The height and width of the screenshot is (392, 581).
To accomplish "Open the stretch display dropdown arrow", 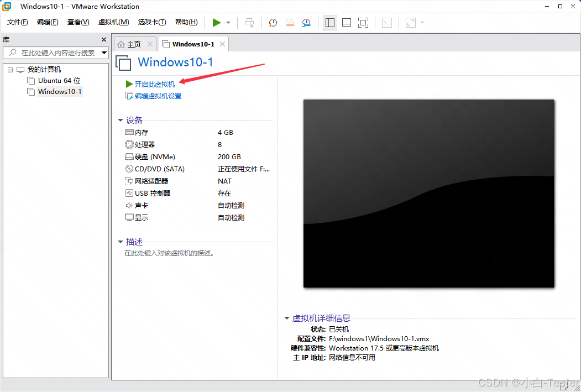I will click(x=422, y=23).
